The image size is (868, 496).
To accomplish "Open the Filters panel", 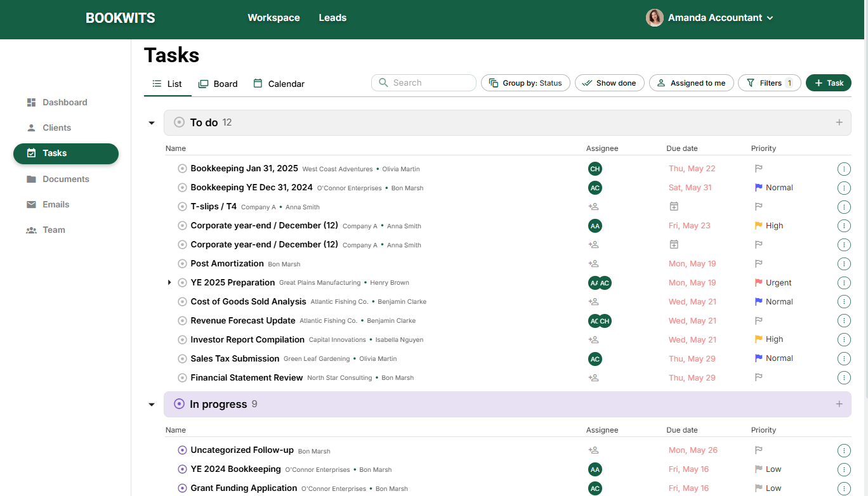I will (769, 82).
